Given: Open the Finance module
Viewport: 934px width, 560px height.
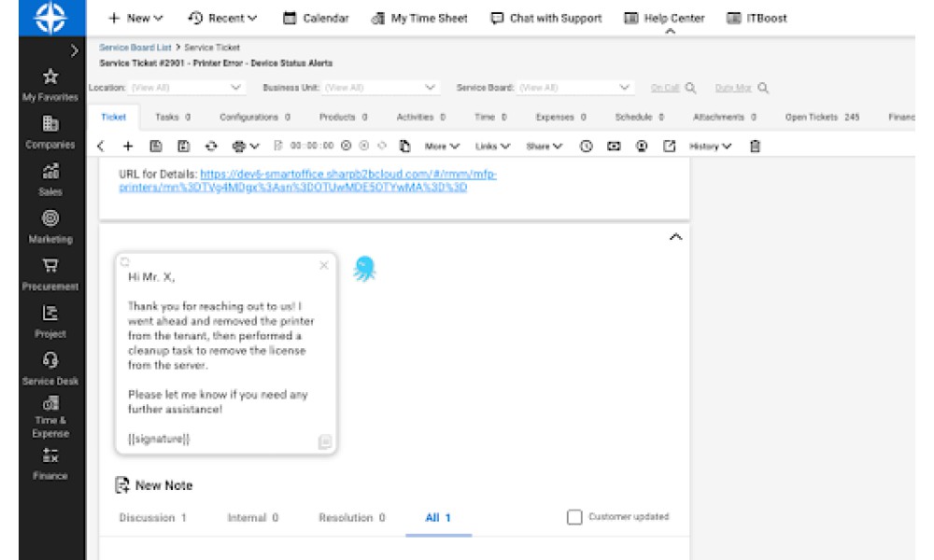Looking at the screenshot, I should click(x=50, y=464).
